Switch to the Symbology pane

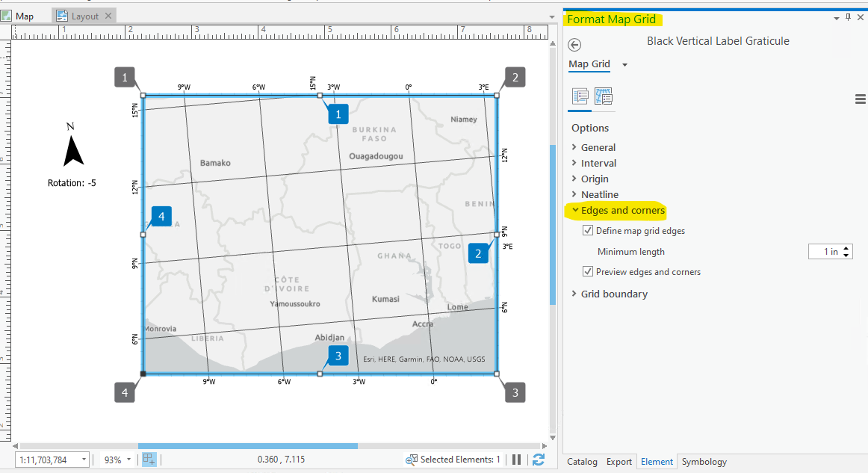(704, 462)
